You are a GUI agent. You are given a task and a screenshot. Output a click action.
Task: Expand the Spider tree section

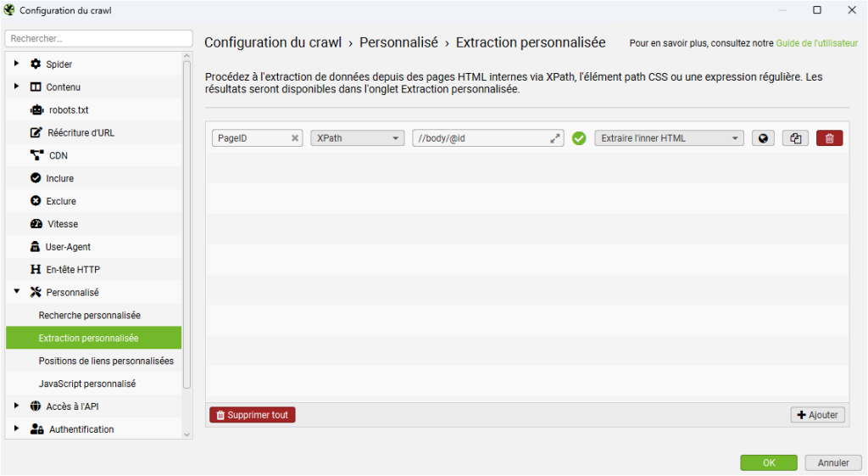click(16, 64)
